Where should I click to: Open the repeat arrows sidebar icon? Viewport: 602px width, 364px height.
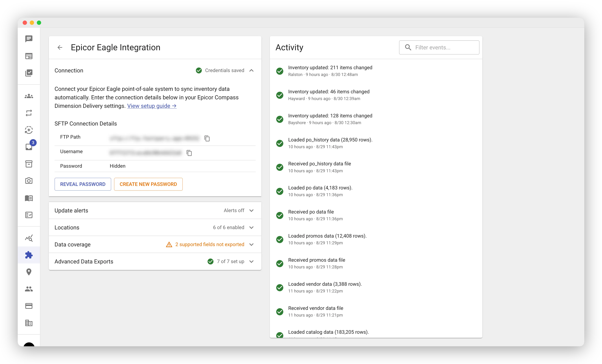point(29,113)
